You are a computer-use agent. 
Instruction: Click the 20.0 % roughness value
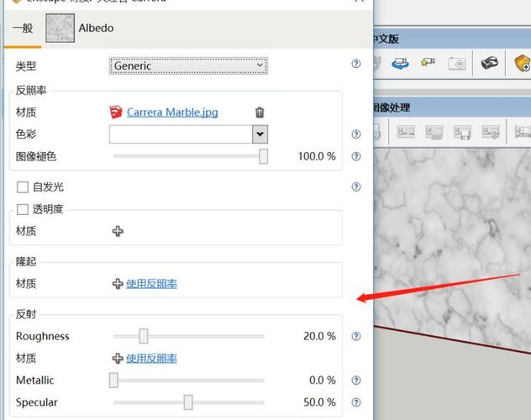coord(319,336)
